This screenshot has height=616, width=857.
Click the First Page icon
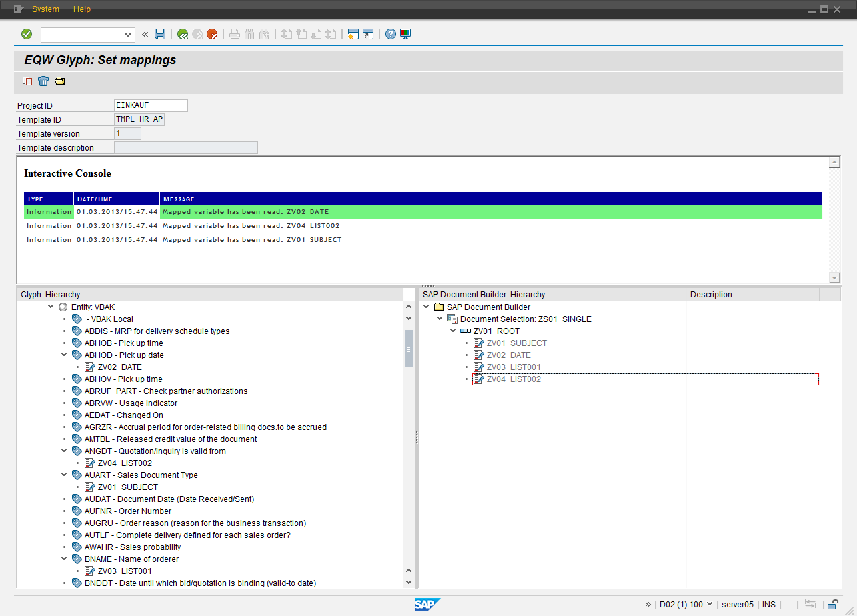coord(286,34)
